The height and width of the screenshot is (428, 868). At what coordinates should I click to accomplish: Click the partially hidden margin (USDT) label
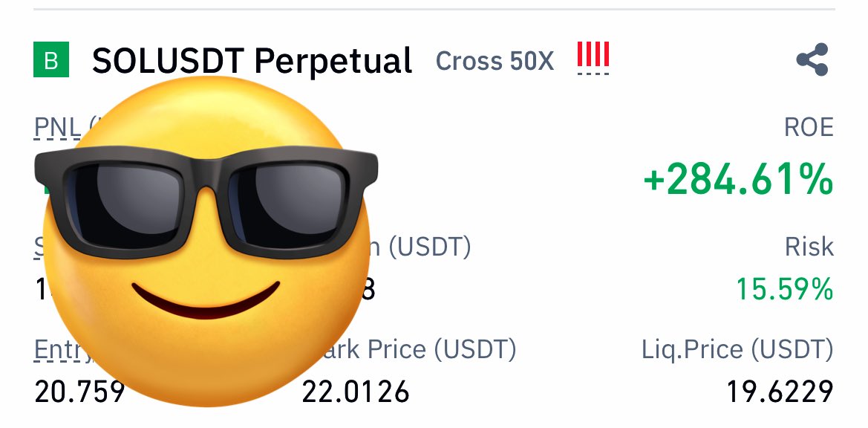tap(420, 247)
